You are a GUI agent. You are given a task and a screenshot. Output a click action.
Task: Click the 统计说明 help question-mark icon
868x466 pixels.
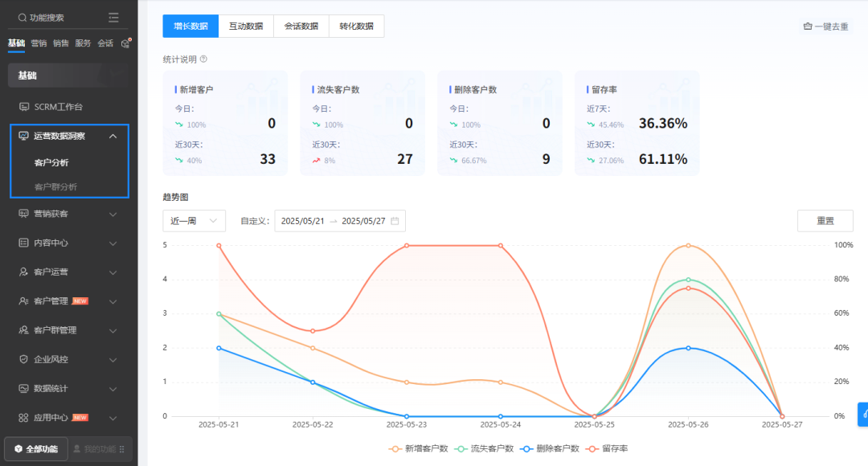(x=203, y=59)
